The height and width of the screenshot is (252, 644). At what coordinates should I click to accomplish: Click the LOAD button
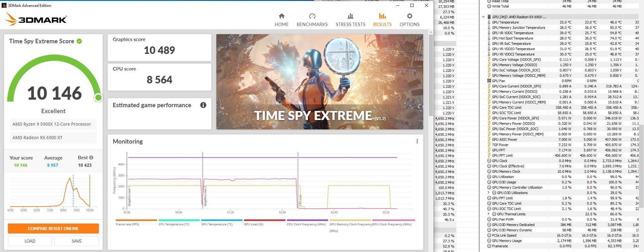[30, 241]
